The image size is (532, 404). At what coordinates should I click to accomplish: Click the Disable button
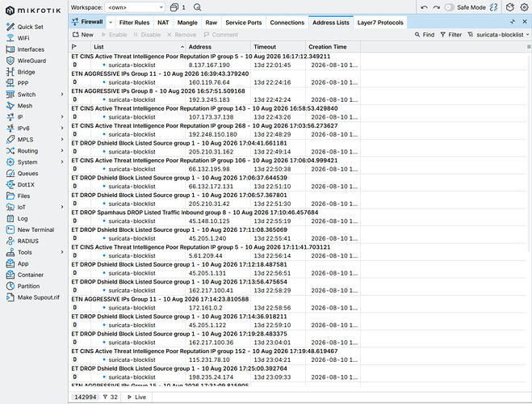point(147,35)
